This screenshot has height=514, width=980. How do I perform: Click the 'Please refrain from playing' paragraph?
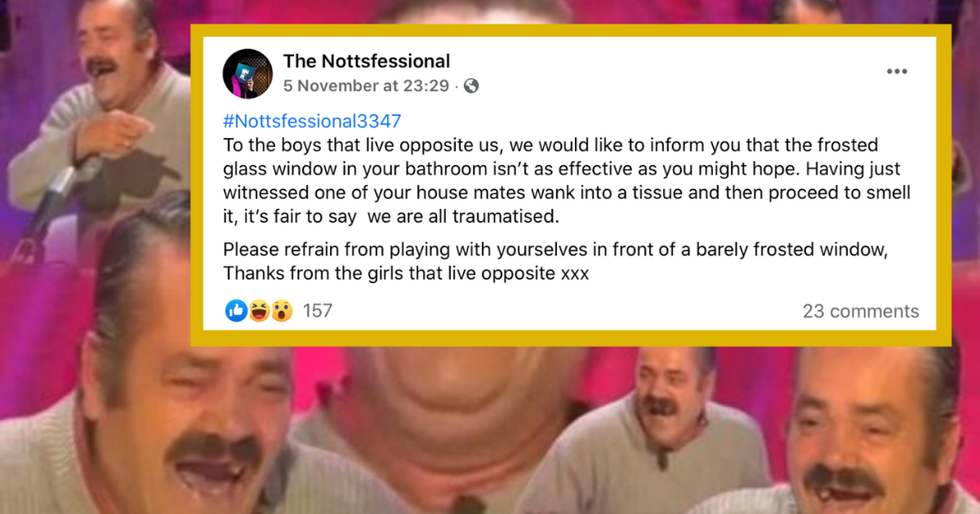tap(555, 262)
